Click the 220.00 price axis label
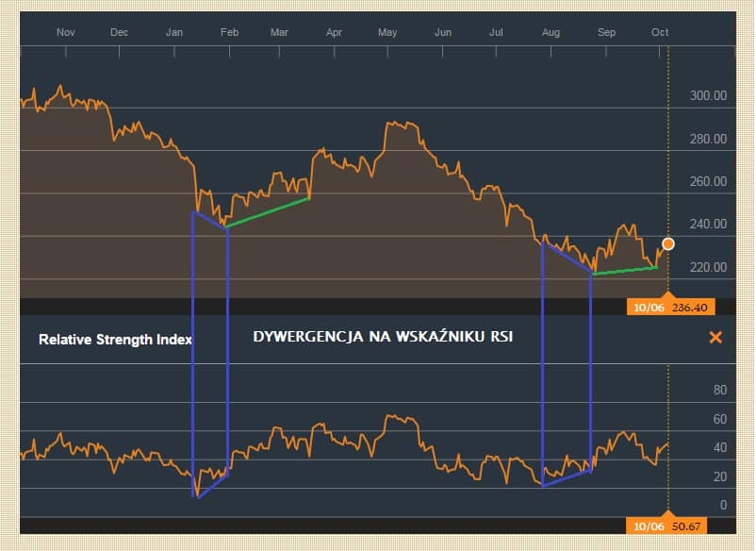The height and width of the screenshot is (551, 756). pos(708,268)
